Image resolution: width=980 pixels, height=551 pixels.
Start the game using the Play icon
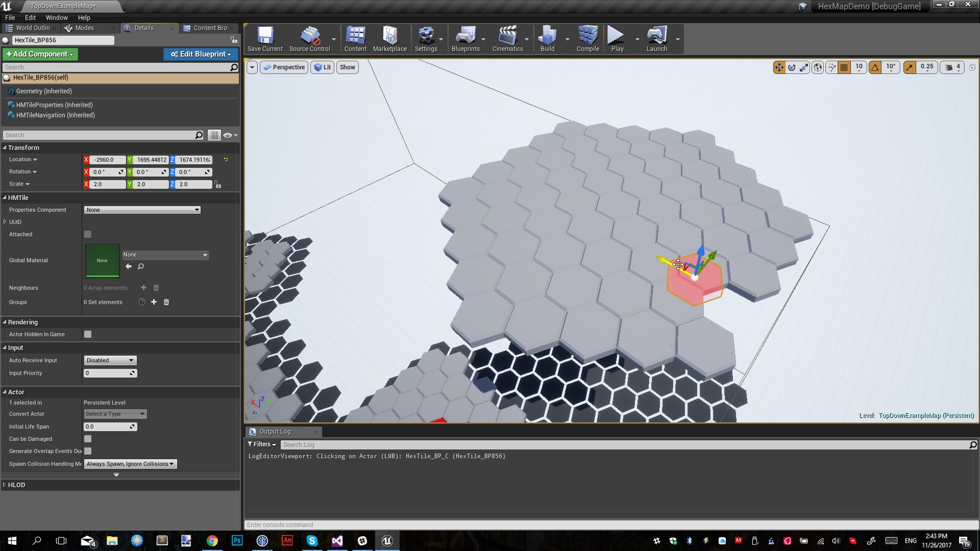pos(616,37)
